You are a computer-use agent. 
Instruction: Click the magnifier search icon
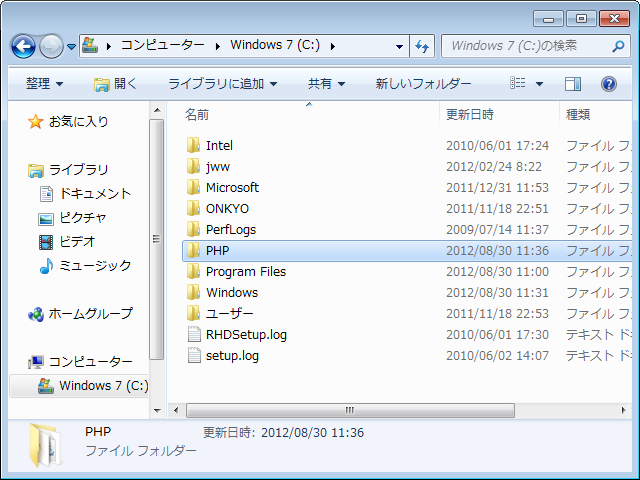click(x=618, y=47)
